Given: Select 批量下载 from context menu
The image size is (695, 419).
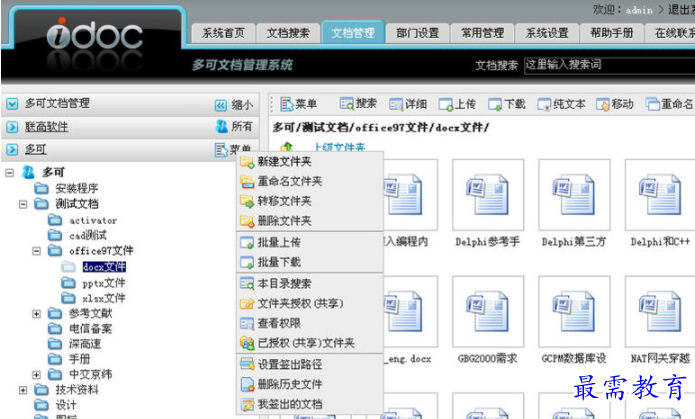Looking at the screenshot, I should tap(310, 262).
